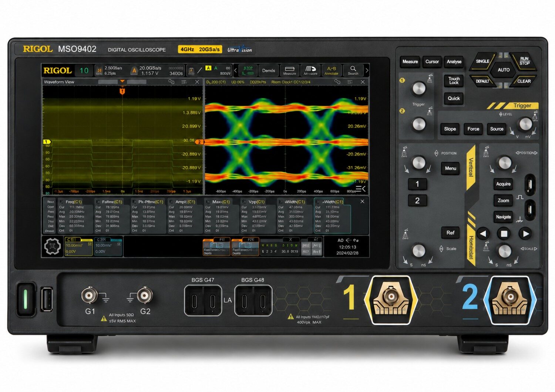The width and height of the screenshot is (555, 392).
Task: Click the front panel USB port
Action: [x=47, y=299]
